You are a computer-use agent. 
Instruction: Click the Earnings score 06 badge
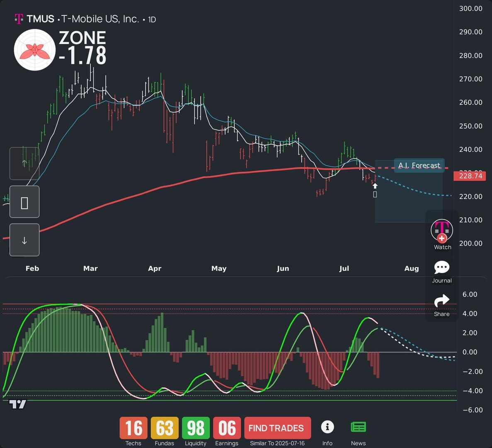point(227,428)
